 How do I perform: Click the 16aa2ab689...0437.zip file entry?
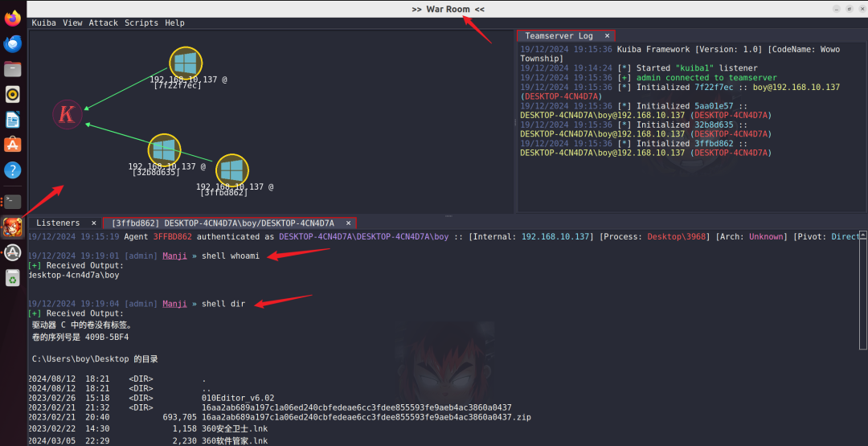(366, 417)
